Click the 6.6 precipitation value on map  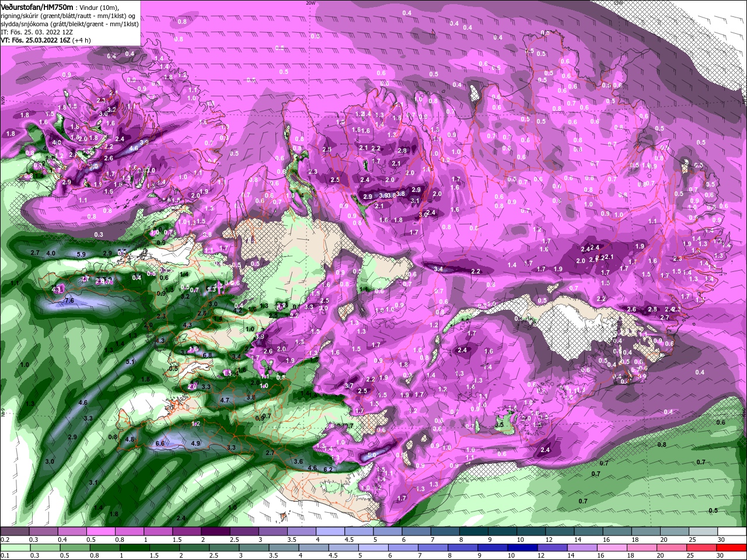pyautogui.click(x=160, y=443)
